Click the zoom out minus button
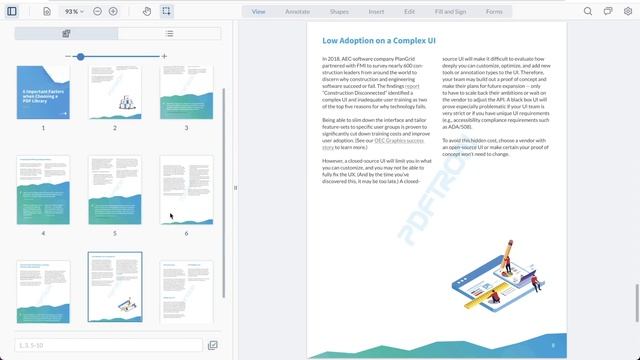The height and width of the screenshot is (360, 640). [x=97, y=11]
